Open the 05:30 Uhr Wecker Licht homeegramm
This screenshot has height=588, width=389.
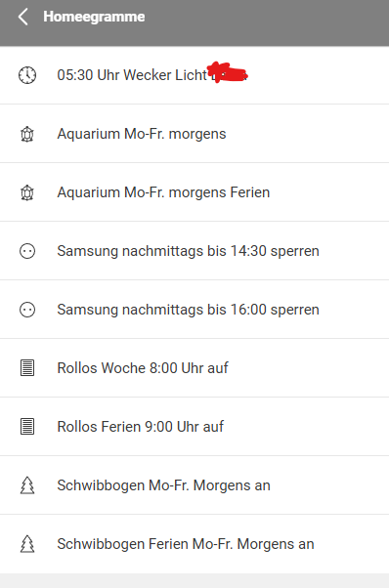coord(194,75)
